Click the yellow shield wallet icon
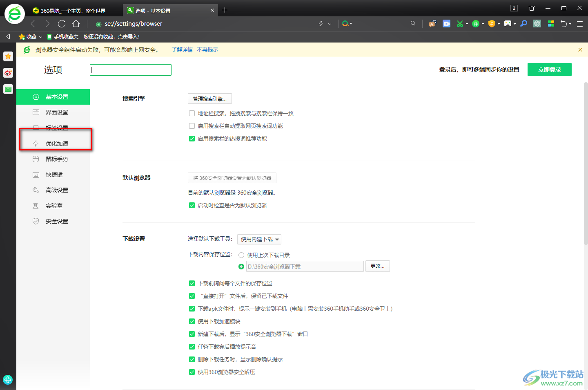Screen dimensions: 588x390 (492, 24)
